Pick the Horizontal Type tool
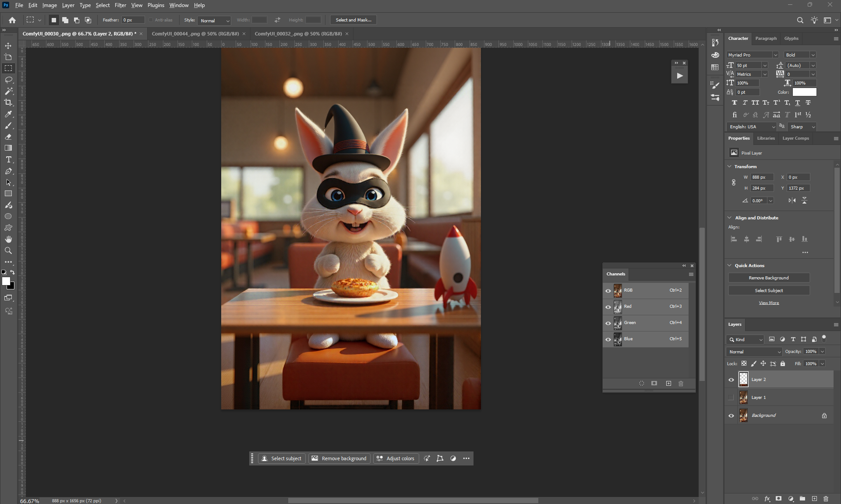841x504 pixels. point(8,160)
